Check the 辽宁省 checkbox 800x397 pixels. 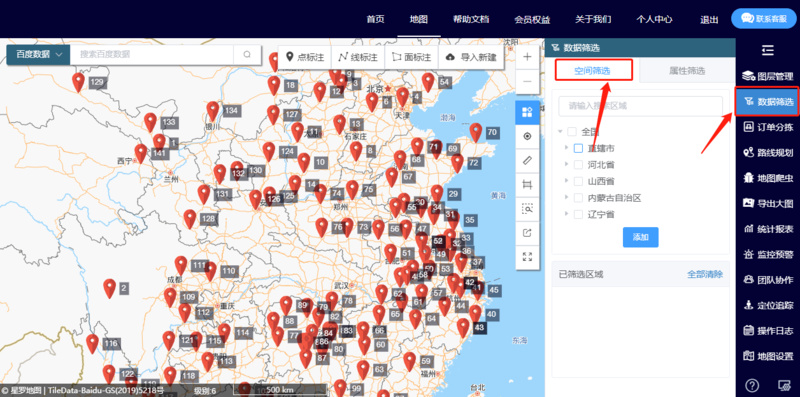pyautogui.click(x=578, y=214)
